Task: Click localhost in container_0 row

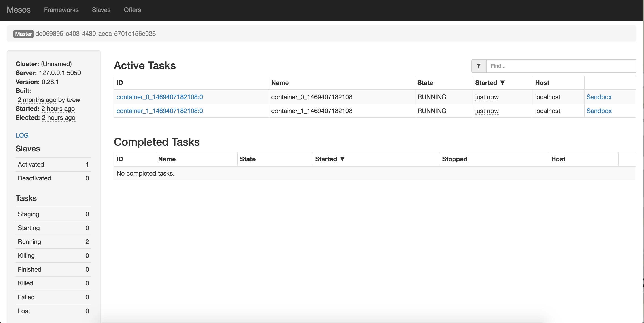Action: pyautogui.click(x=547, y=97)
